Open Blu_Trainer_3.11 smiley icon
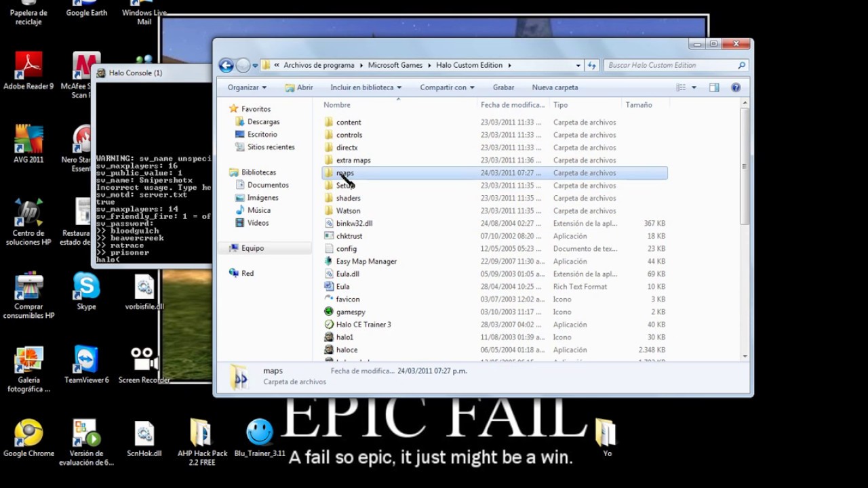868x488 pixels. pos(260,438)
